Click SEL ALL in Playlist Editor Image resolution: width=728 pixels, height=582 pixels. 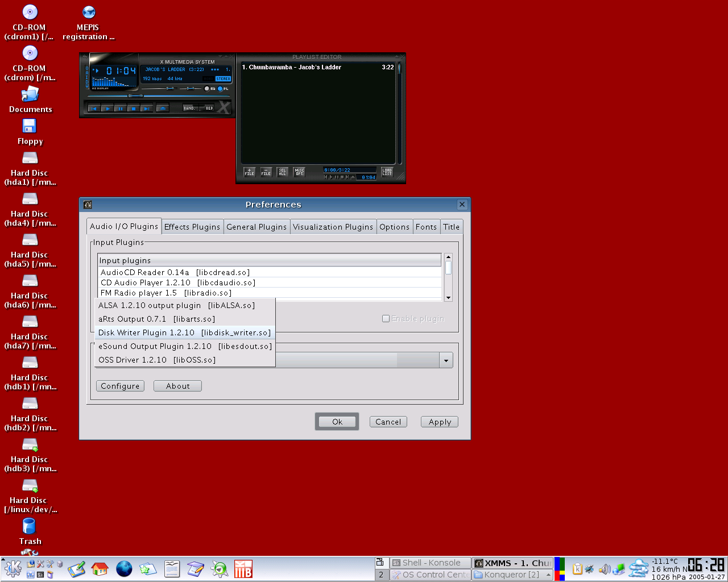[x=283, y=172]
